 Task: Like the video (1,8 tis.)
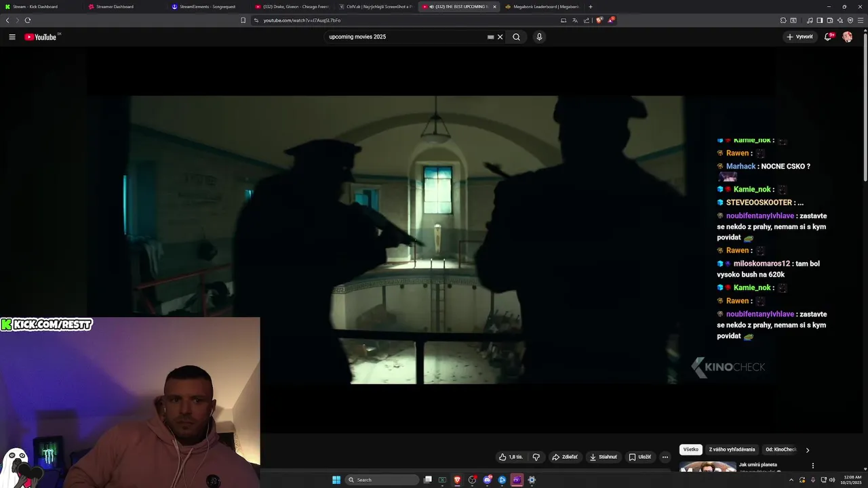coord(511,457)
